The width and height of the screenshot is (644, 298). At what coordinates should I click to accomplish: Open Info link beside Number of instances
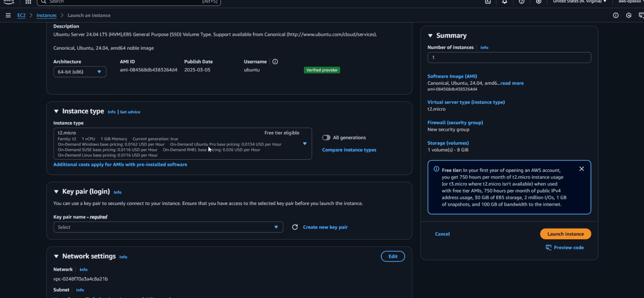[484, 48]
